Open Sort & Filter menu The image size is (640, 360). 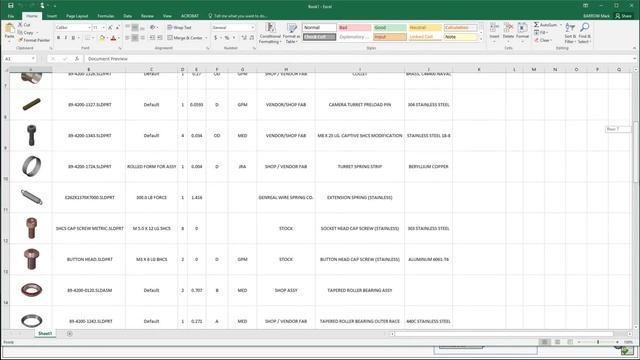pos(570,33)
